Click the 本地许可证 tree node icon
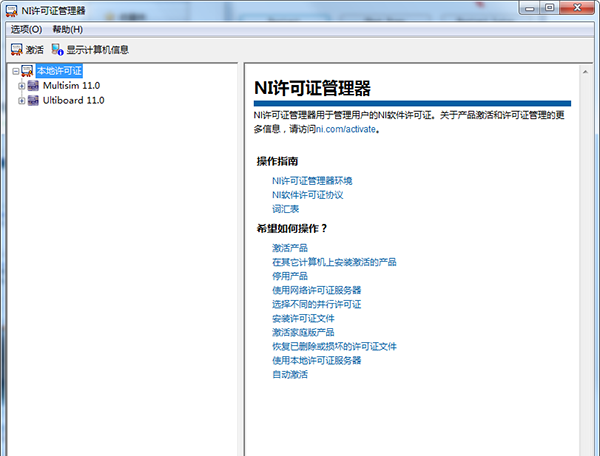Image resolution: width=600 pixels, height=456 pixels. click(27, 71)
